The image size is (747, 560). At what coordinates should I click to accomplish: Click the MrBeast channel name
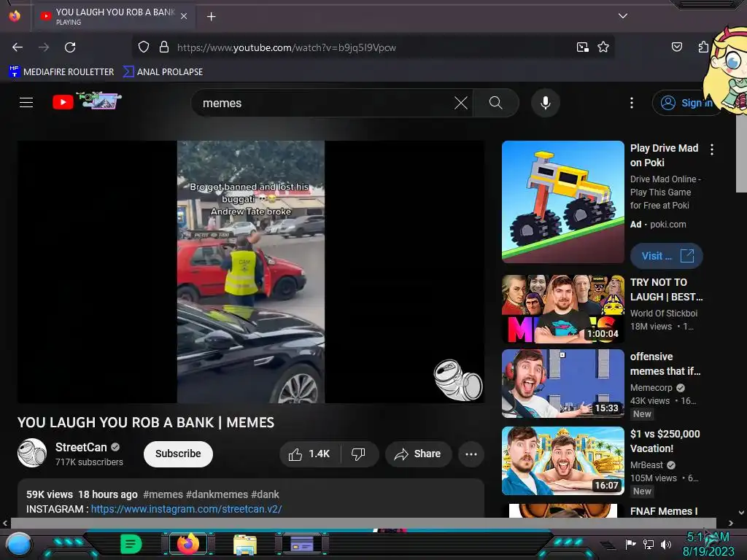coord(646,464)
